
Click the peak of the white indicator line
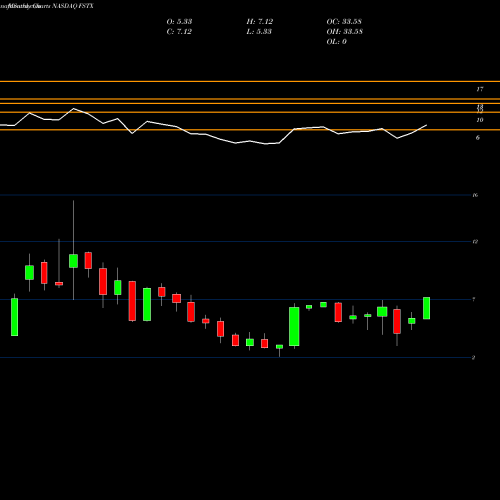(74, 108)
